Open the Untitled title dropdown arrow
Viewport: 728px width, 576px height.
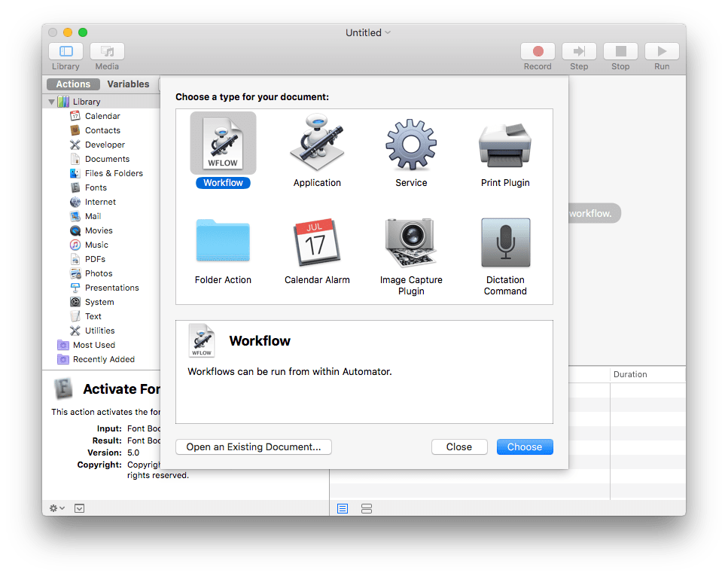388,32
